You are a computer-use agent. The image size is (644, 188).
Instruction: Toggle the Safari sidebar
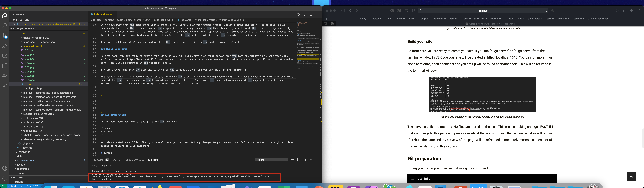click(343, 11)
